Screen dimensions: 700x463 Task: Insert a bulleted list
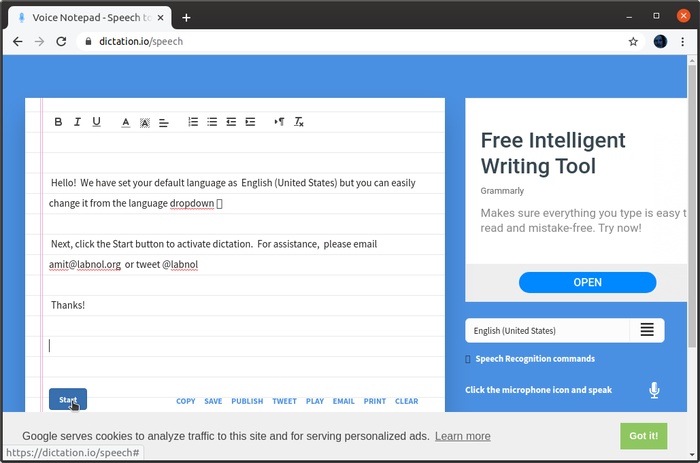pyautogui.click(x=212, y=122)
